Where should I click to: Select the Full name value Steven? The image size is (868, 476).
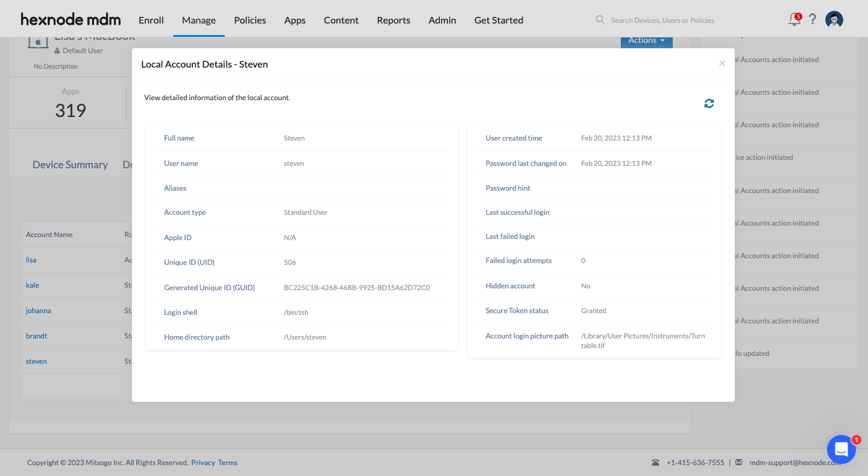tap(294, 138)
